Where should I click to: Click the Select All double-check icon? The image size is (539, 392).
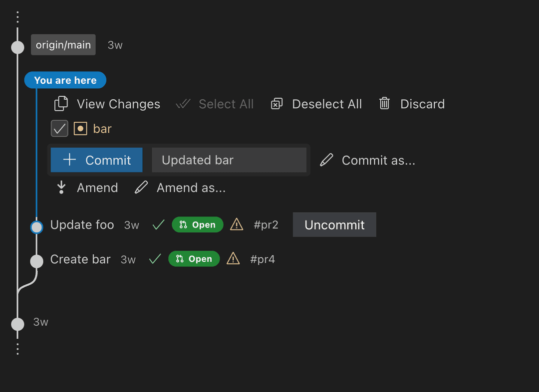tap(183, 104)
